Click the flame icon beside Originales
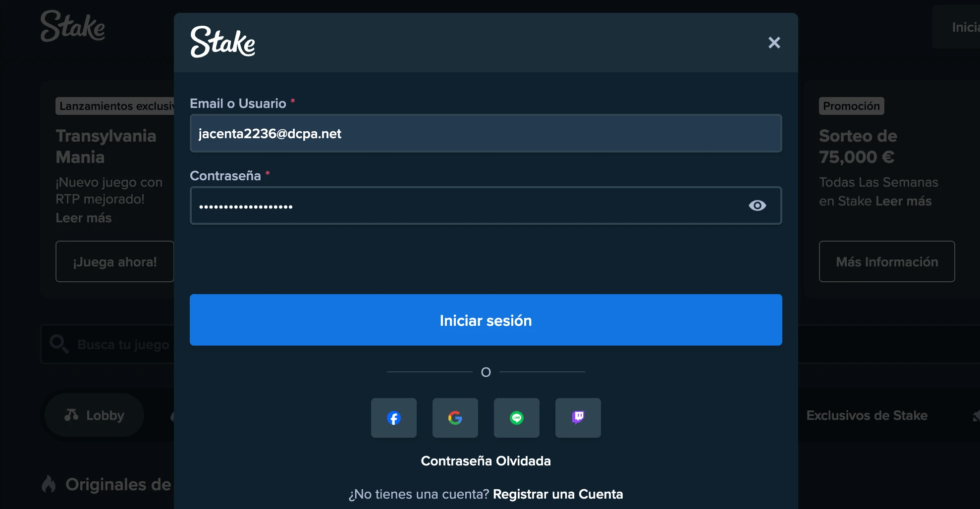This screenshot has width=980, height=509. 49,484
